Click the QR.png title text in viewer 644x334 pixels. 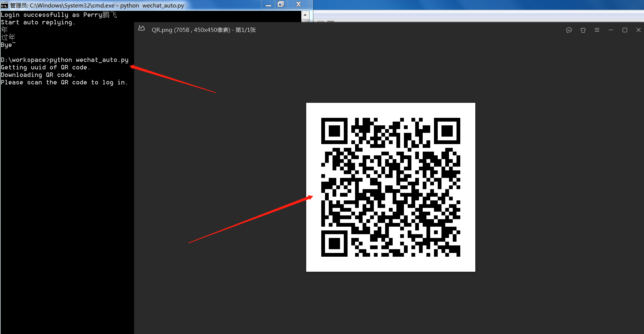click(x=204, y=30)
